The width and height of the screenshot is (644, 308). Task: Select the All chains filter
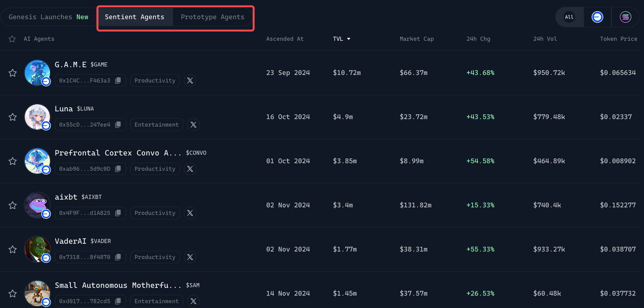coord(569,17)
